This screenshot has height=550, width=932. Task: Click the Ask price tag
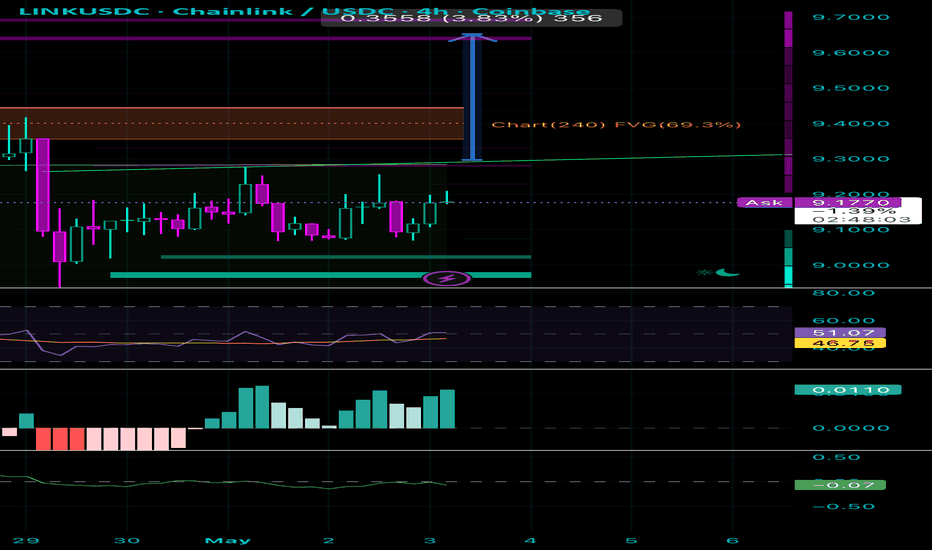click(764, 203)
